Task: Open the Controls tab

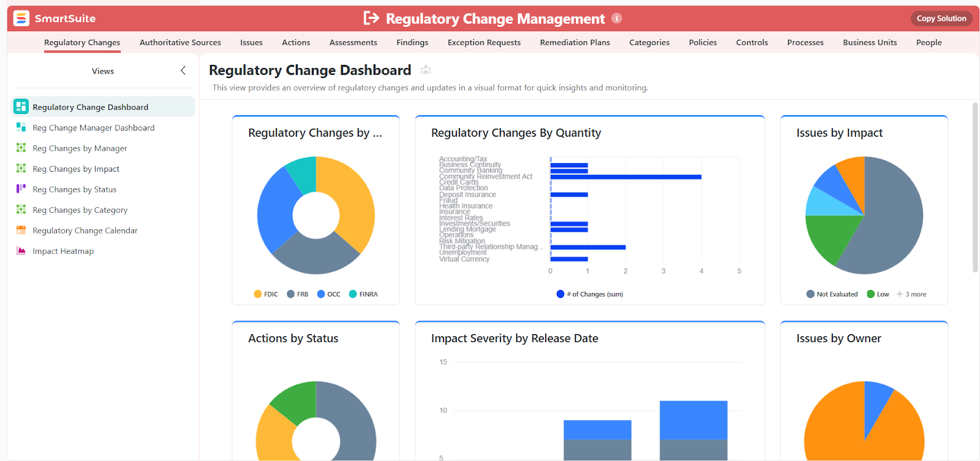Action: tap(752, 42)
